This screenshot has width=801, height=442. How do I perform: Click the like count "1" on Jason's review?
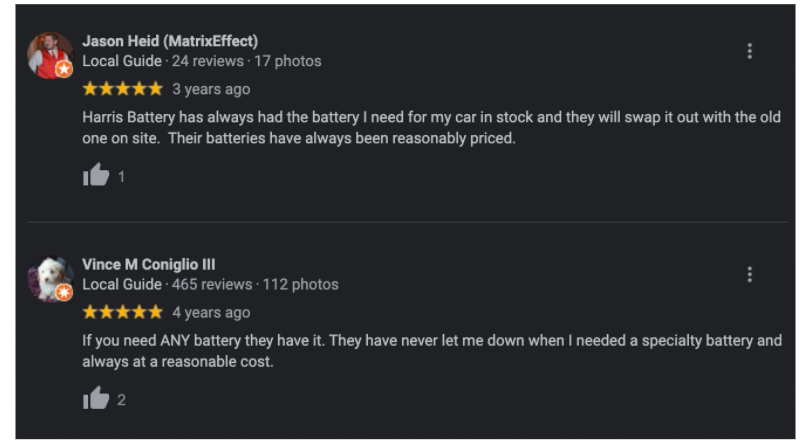click(x=122, y=177)
